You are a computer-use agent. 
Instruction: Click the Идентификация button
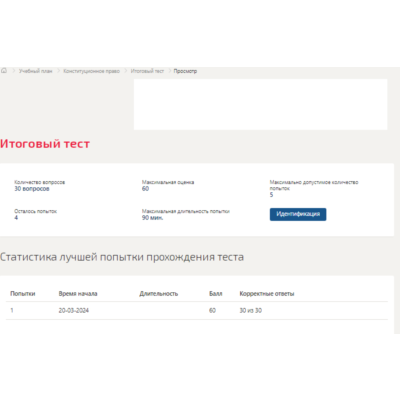(298, 214)
